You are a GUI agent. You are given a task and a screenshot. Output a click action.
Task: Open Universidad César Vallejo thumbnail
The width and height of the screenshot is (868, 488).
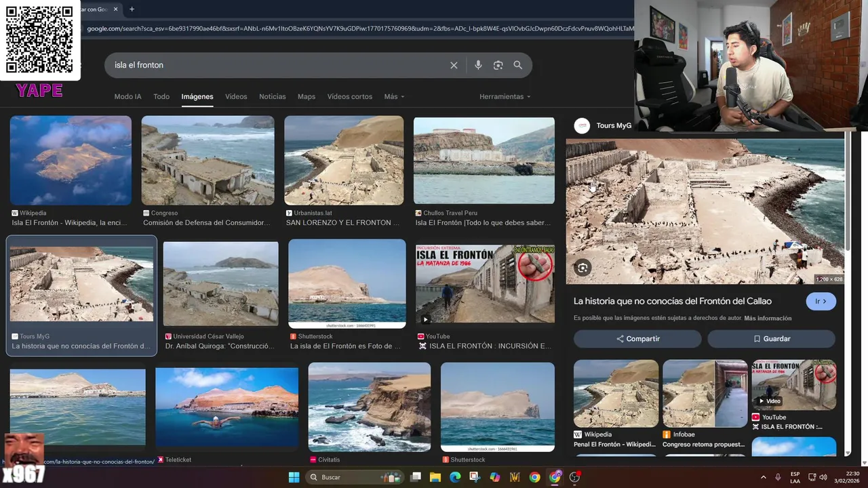[220, 284]
